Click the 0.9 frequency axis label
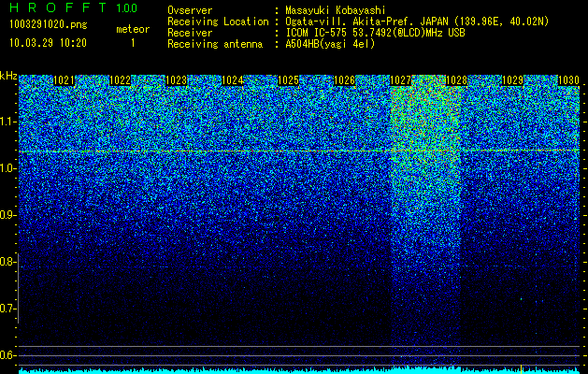The height and width of the screenshot is (374, 588). coord(7,215)
